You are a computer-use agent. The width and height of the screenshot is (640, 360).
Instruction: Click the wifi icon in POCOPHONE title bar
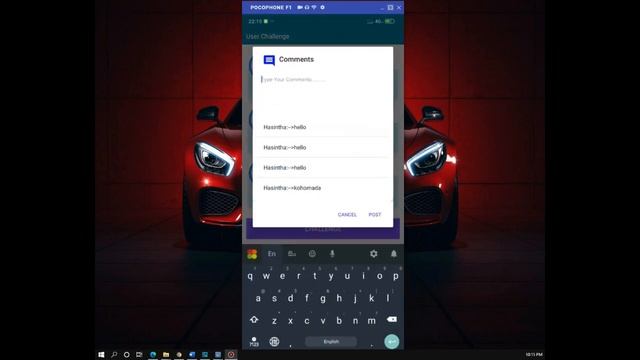coord(314,7)
